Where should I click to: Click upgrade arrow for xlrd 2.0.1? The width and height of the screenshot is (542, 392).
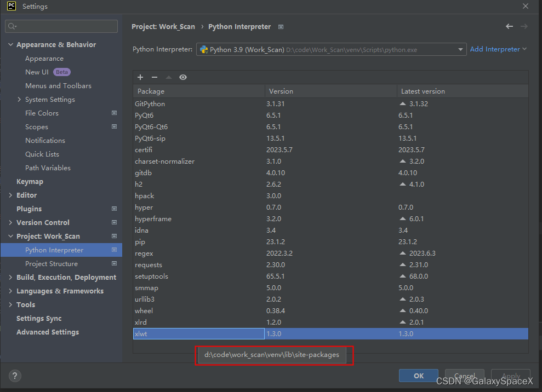pyautogui.click(x=403, y=322)
